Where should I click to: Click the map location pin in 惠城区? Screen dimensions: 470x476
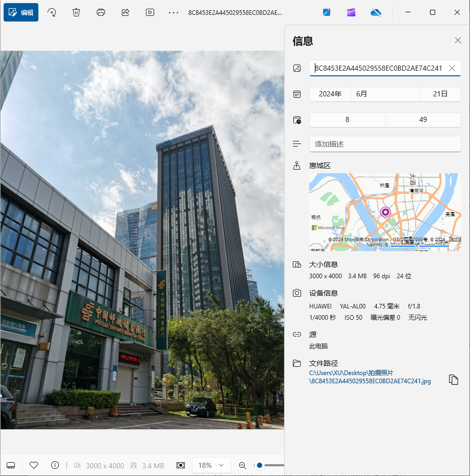[x=386, y=212]
